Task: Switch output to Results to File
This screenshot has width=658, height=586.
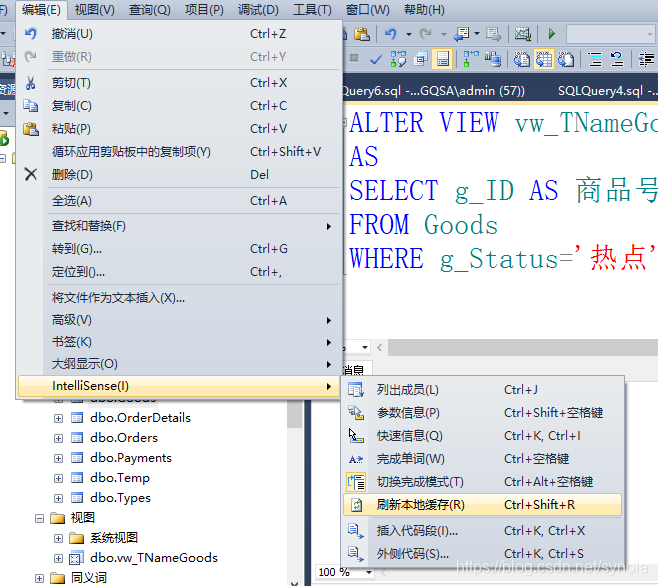Action: (x=566, y=59)
